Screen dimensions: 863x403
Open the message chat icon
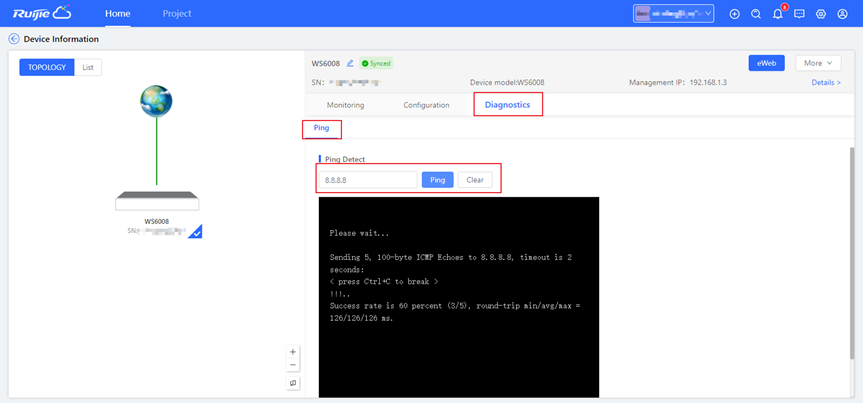799,14
